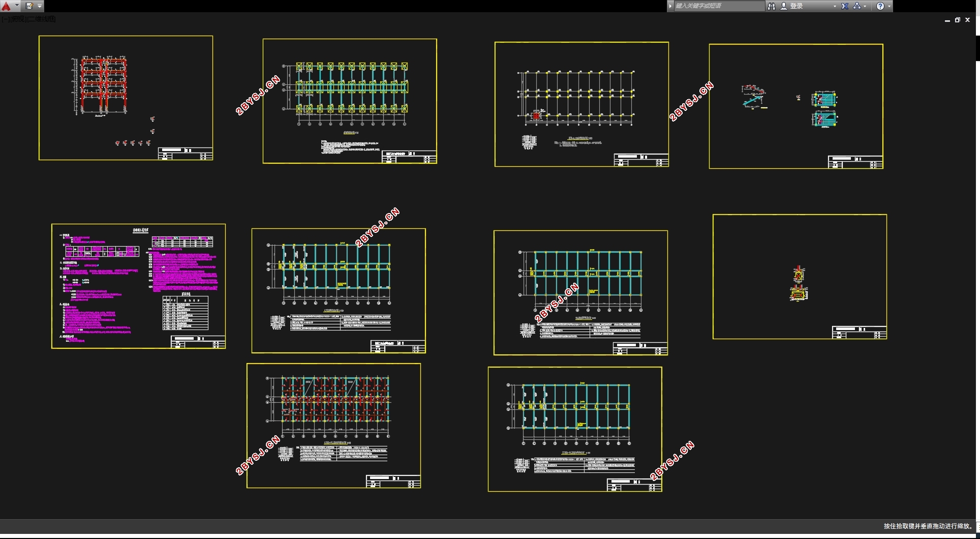This screenshot has width=980, height=539.
Task: Expand the application menu dropdown arrow
Action: [17, 6]
